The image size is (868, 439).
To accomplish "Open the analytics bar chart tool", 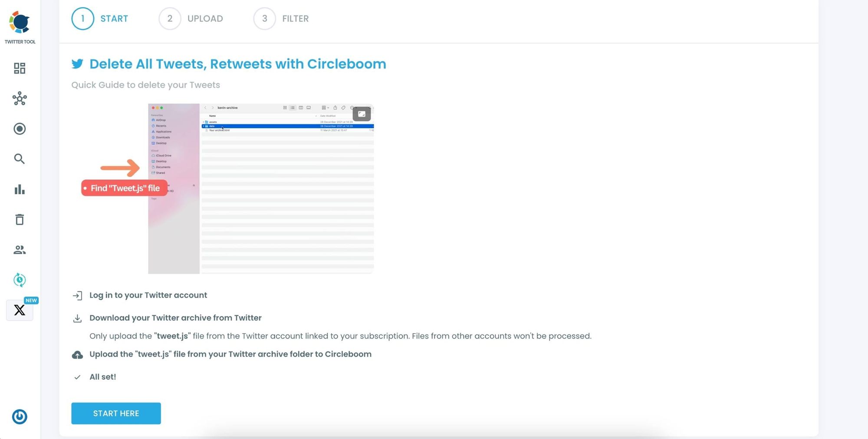I will click(19, 189).
